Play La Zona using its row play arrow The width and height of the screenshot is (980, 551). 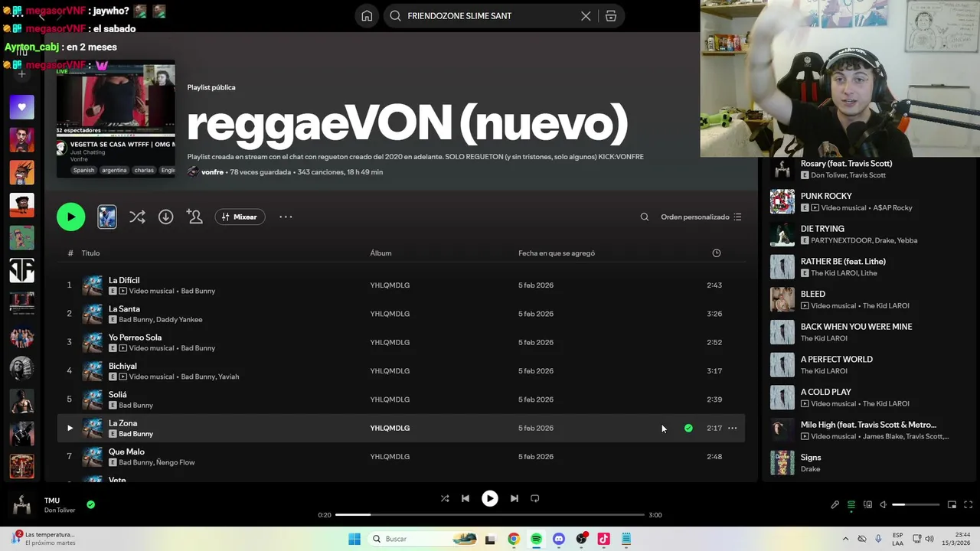70,429
